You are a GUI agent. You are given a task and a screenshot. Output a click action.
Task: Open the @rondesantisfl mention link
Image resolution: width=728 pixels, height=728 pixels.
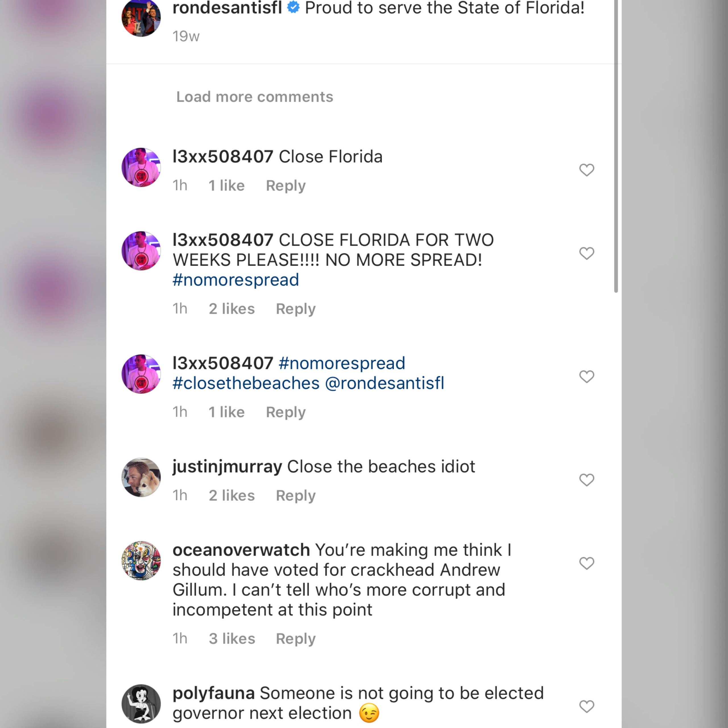pos(384,383)
